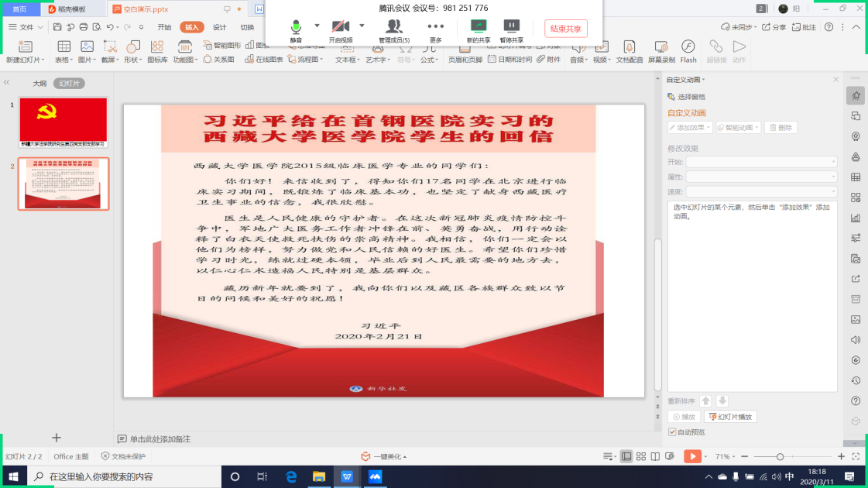Click the 屏幕录制 (Screen Record) icon
Image resolution: width=868 pixels, height=488 pixels.
pos(660,48)
